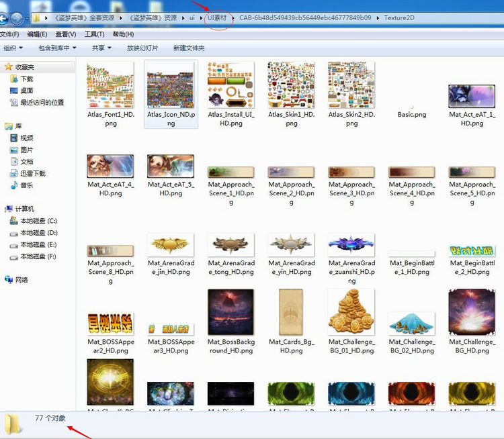The width and height of the screenshot is (504, 439).
Task: Open the File (文件) menu
Action: tap(9, 34)
